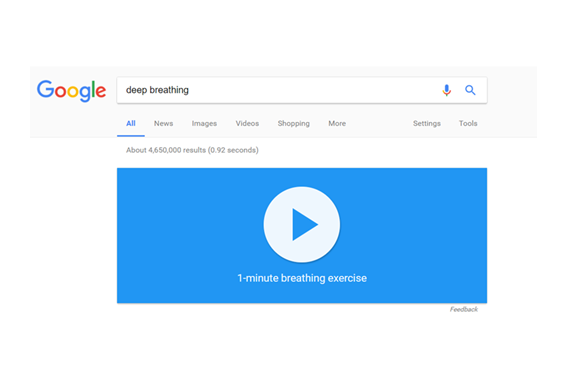The width and height of the screenshot is (567, 378).
Task: Click the "1-minute breathing exercise" caption
Action: 302,278
